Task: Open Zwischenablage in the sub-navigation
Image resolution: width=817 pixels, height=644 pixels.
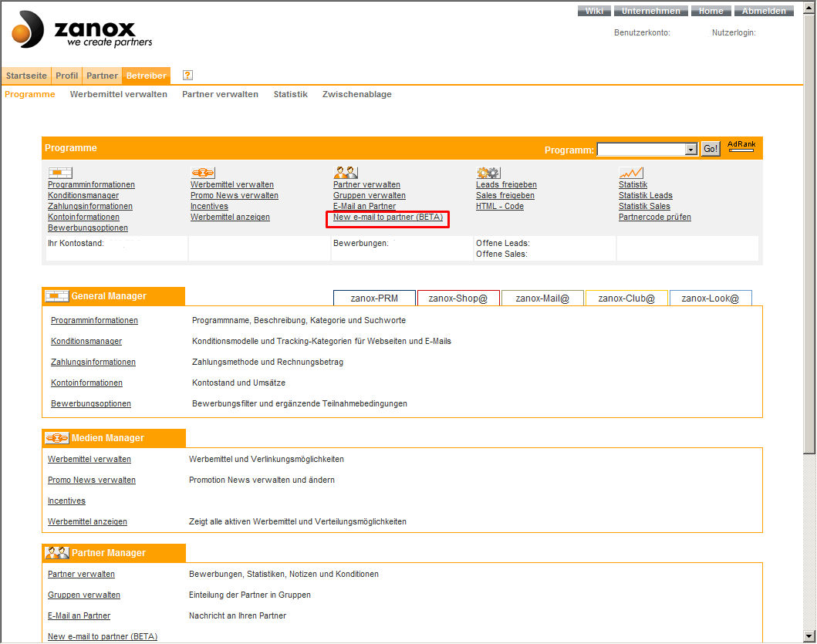Action: [357, 94]
